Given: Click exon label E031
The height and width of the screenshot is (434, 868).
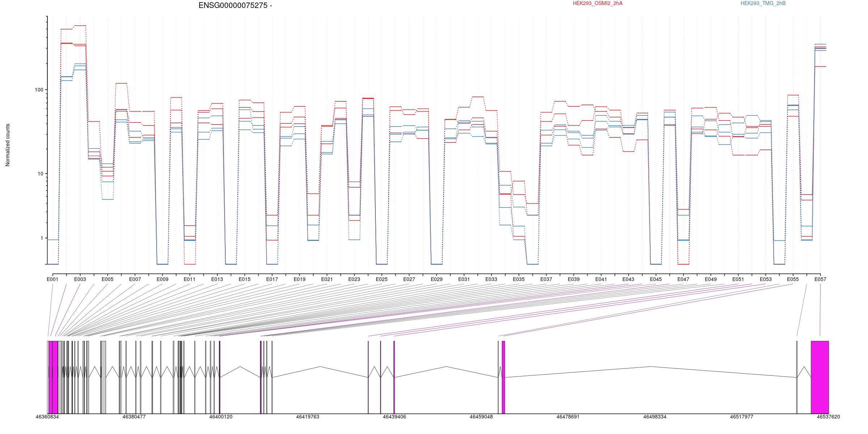Looking at the screenshot, I should coord(464,279).
